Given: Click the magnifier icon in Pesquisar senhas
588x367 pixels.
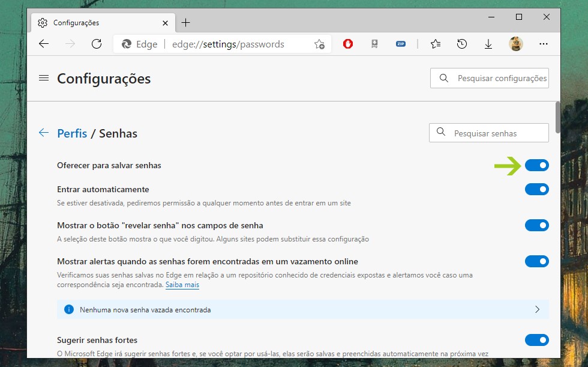Looking at the screenshot, I should [x=441, y=132].
